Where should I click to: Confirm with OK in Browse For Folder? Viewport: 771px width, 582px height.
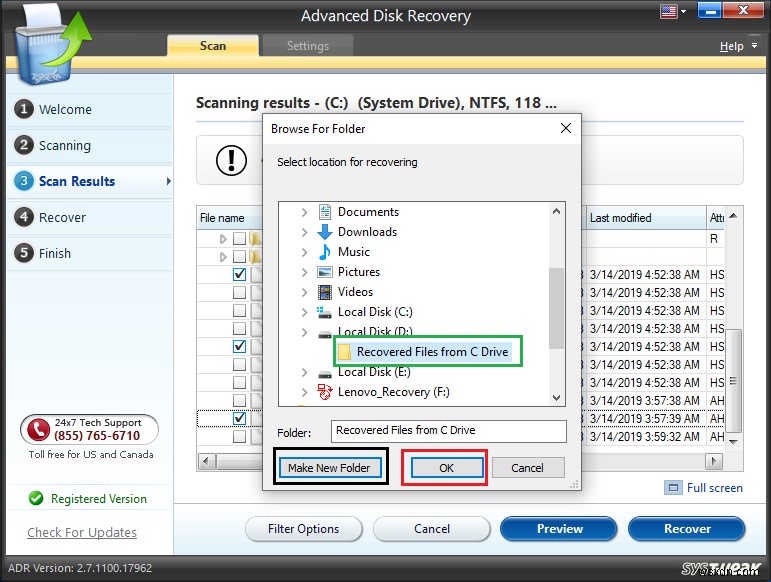tap(446, 467)
